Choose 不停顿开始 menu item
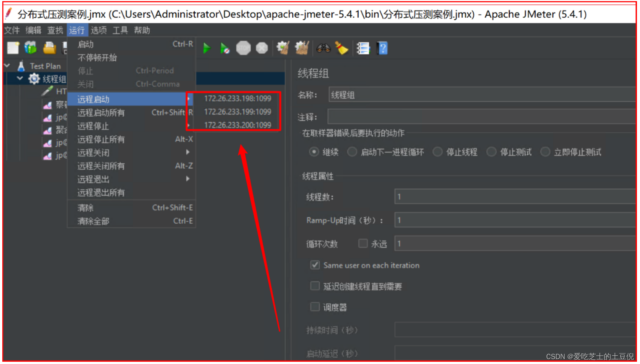Image resolution: width=640 pixels, height=364 pixels. pyautogui.click(x=132, y=57)
